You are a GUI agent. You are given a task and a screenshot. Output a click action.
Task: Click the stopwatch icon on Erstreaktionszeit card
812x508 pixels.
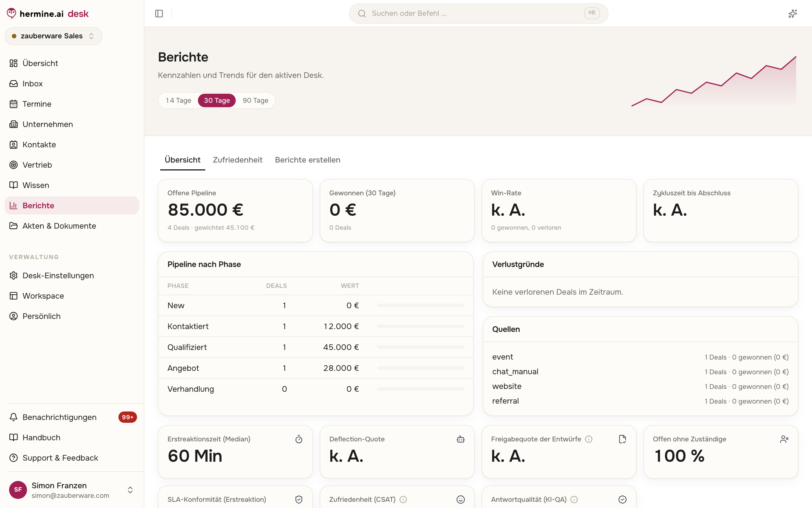point(299,439)
